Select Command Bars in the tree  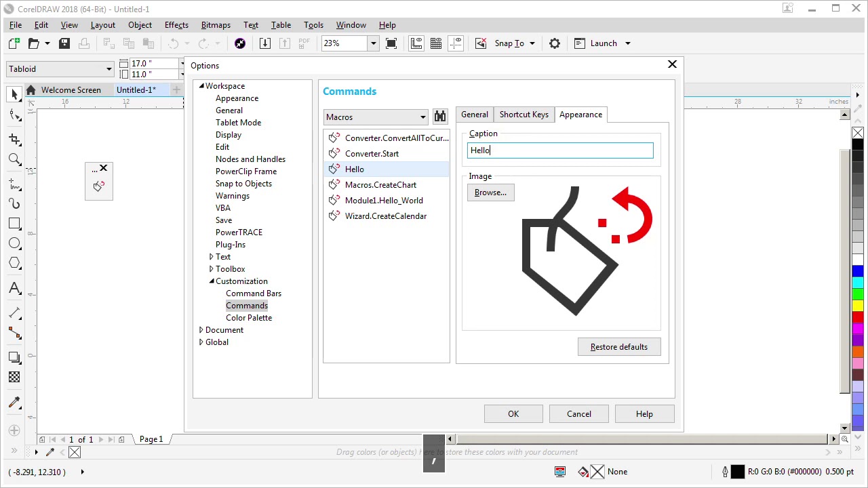coord(254,293)
